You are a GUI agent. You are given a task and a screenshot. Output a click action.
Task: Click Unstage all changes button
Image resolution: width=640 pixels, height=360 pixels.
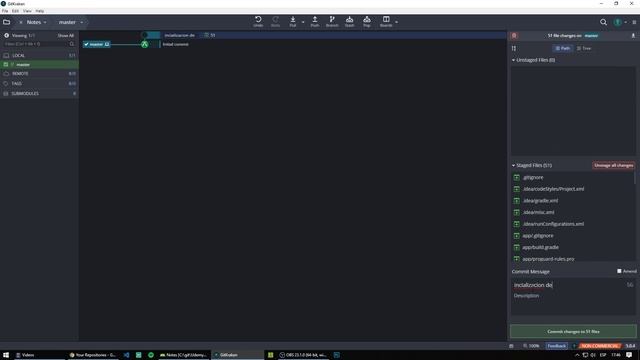click(613, 165)
